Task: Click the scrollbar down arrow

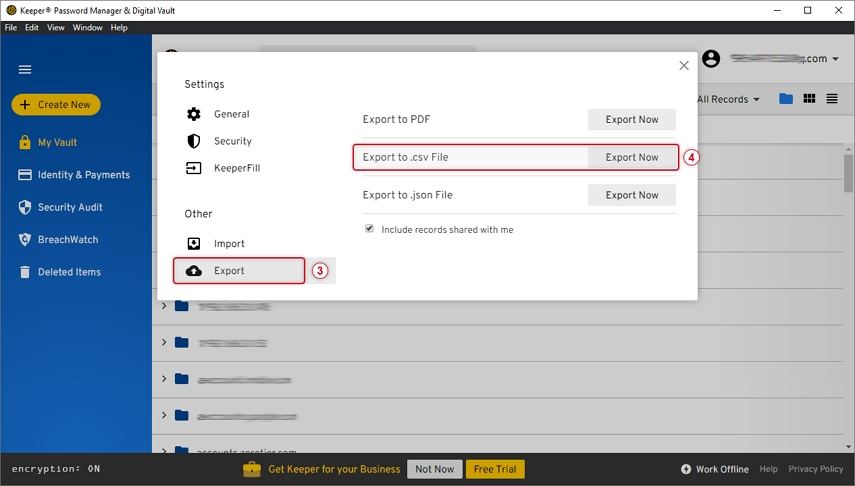Action: [x=848, y=447]
